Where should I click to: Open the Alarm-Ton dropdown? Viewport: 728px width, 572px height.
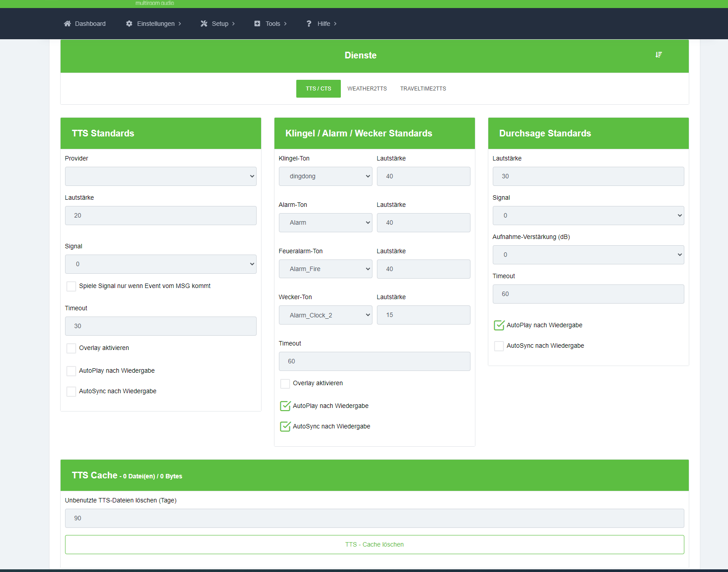(326, 222)
